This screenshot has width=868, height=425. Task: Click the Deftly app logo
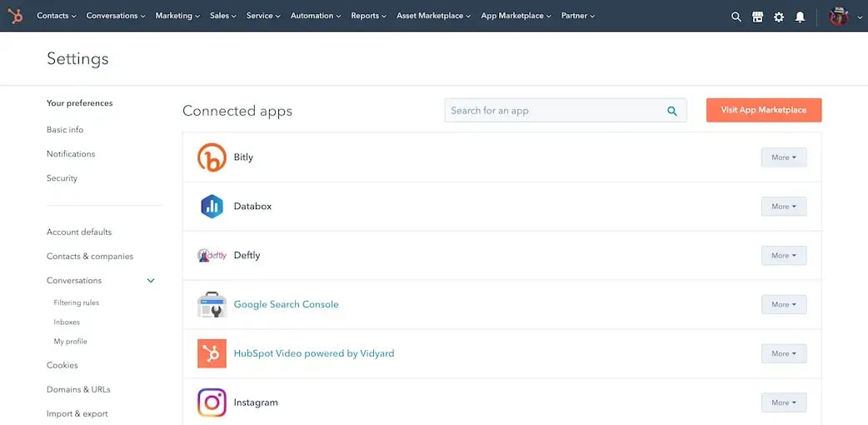click(212, 256)
